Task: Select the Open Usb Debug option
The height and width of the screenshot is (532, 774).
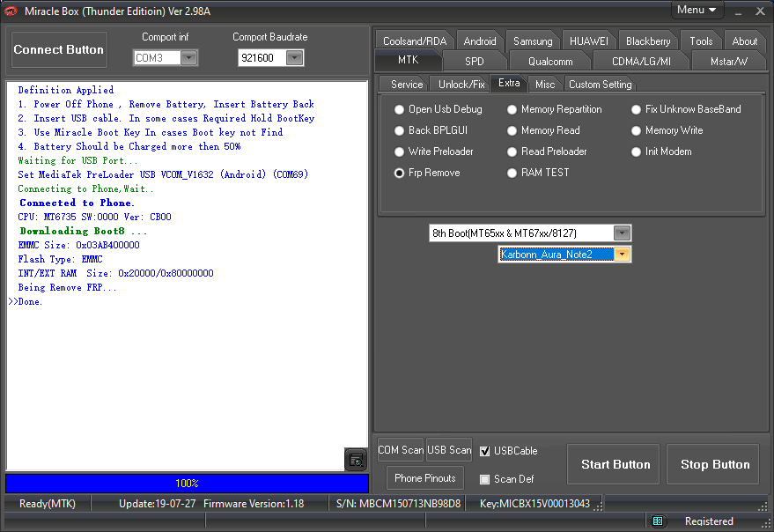Action: pyautogui.click(x=439, y=109)
